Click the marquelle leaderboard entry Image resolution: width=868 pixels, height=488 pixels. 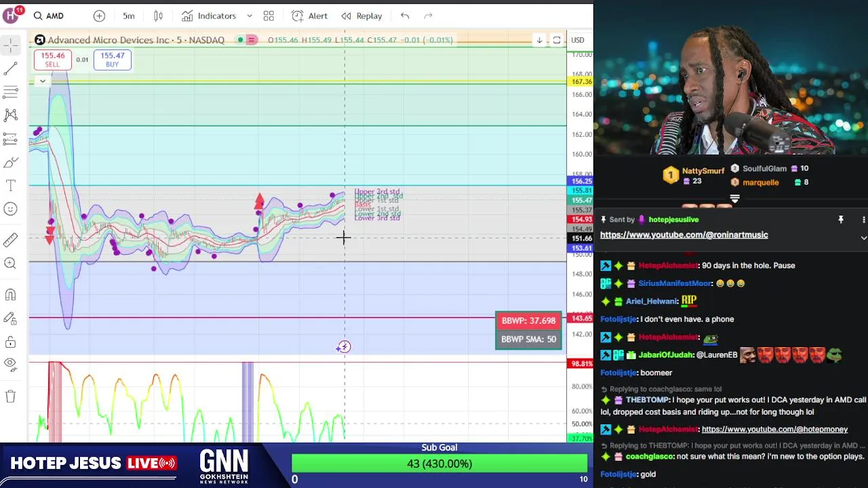[761, 182]
